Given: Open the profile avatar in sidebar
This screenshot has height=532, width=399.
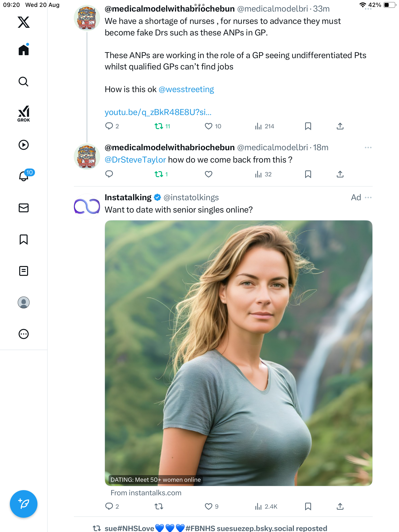Looking at the screenshot, I should (24, 302).
